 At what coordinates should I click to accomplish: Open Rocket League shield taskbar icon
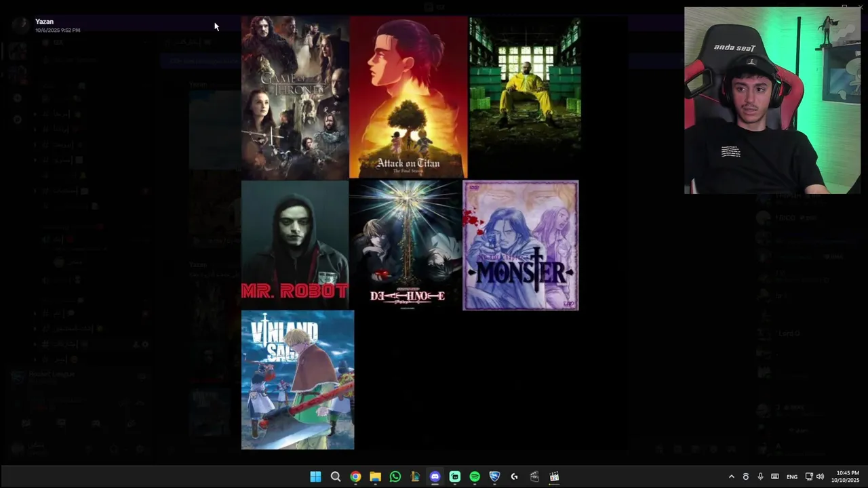tap(494, 476)
